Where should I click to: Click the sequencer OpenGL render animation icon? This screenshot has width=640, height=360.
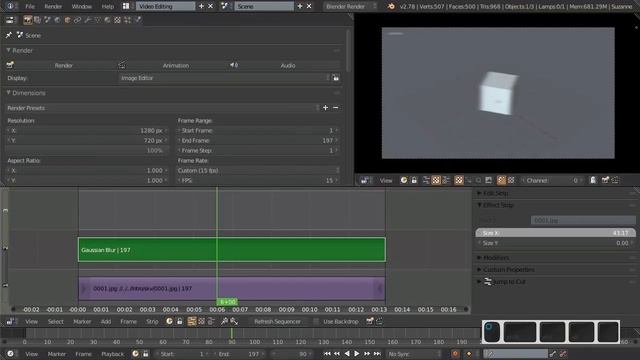[379, 322]
